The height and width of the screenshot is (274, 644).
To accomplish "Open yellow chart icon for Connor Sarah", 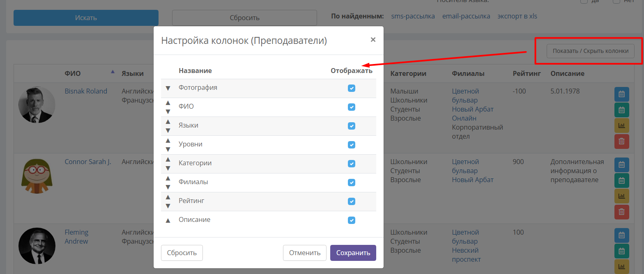I will click(621, 196).
